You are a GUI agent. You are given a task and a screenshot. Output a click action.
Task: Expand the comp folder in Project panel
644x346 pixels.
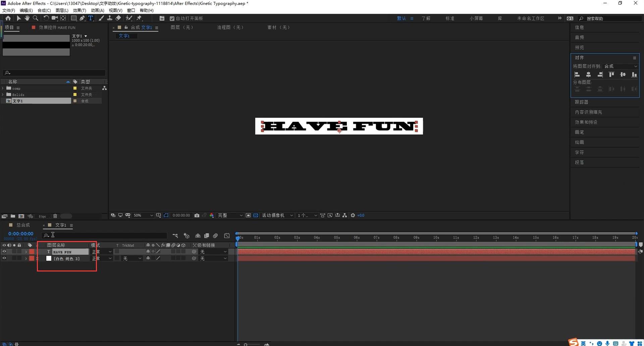[x=3, y=88]
